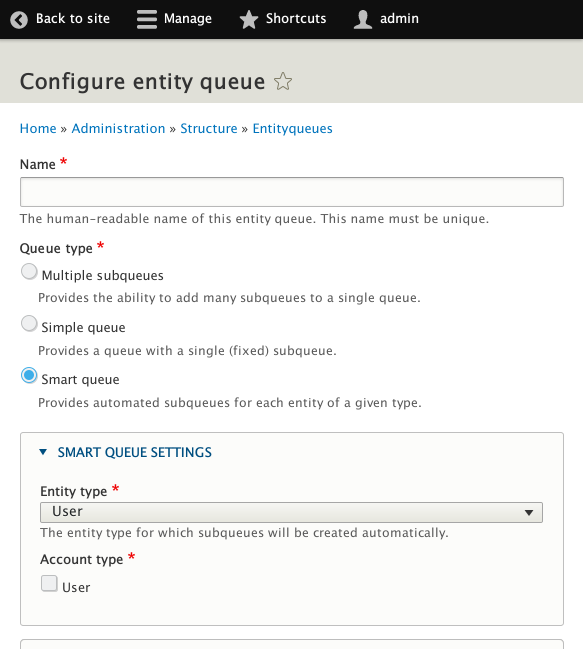The image size is (583, 649).
Task: Open the Shortcuts toolbar menu
Action: [283, 19]
